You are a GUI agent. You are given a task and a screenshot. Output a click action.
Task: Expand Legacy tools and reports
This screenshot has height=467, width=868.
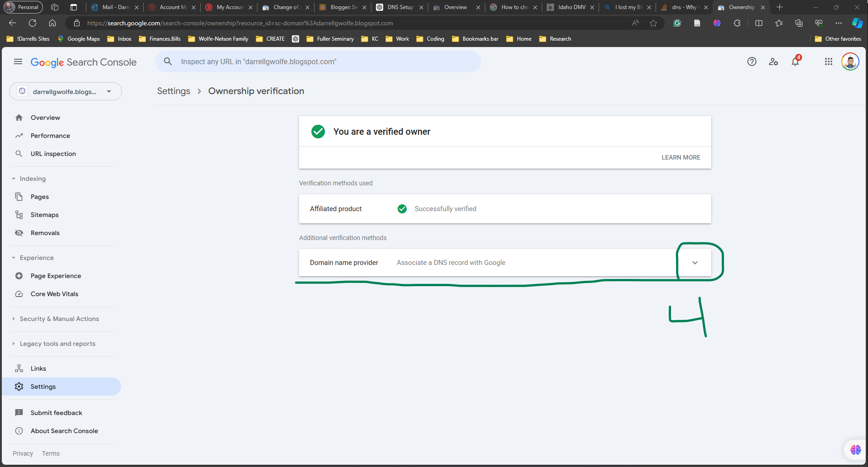coord(14,344)
